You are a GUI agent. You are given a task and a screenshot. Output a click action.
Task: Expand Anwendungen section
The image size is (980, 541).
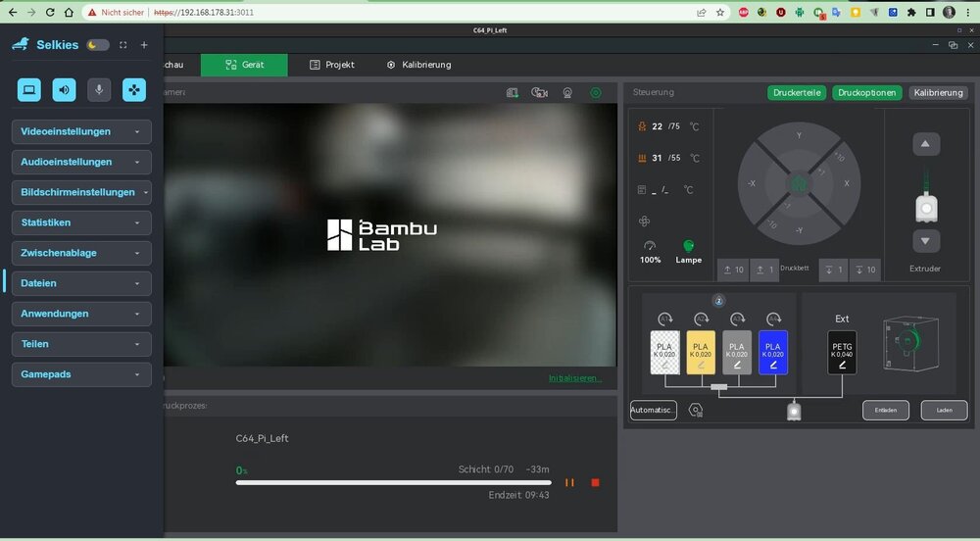click(81, 314)
